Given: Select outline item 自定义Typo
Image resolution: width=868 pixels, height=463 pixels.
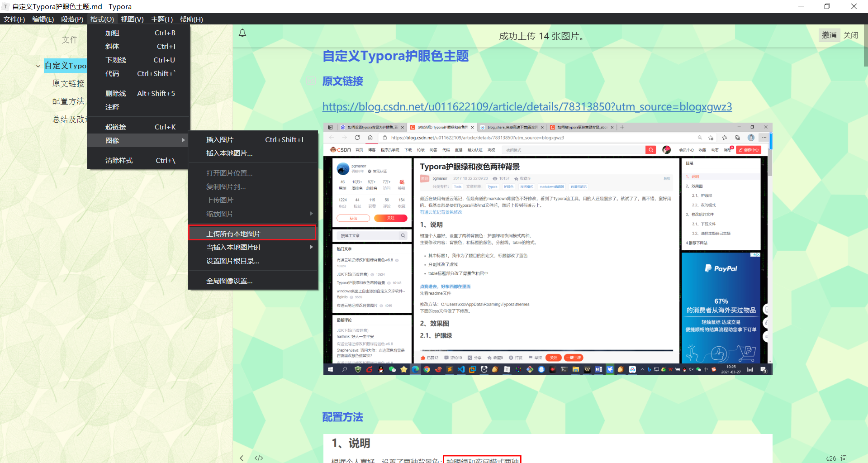Looking at the screenshot, I should pos(65,66).
